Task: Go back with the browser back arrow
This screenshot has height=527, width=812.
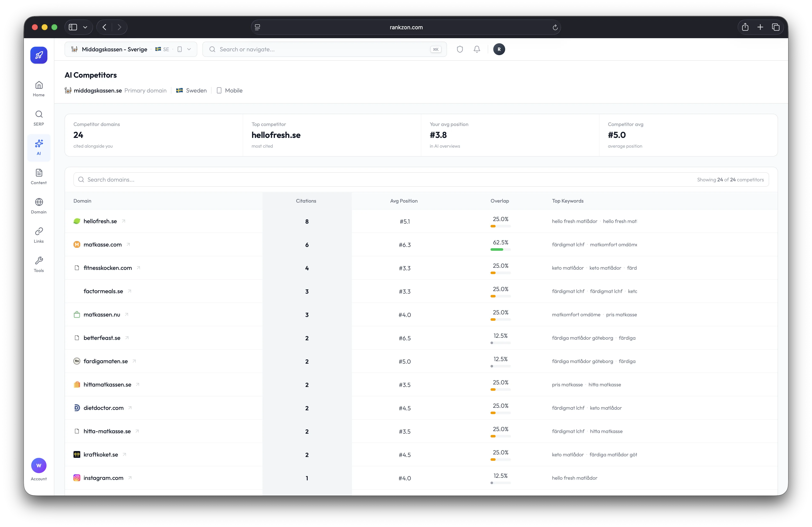Action: (x=104, y=27)
